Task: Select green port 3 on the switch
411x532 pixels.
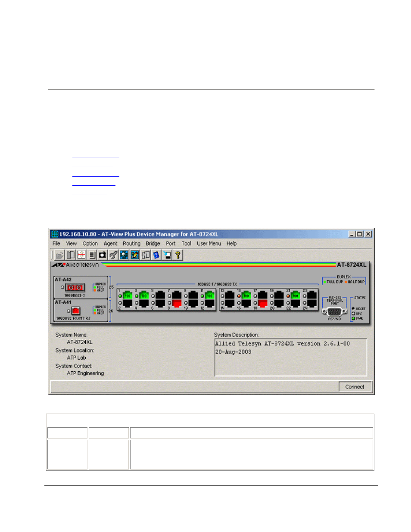Action: tap(144, 295)
